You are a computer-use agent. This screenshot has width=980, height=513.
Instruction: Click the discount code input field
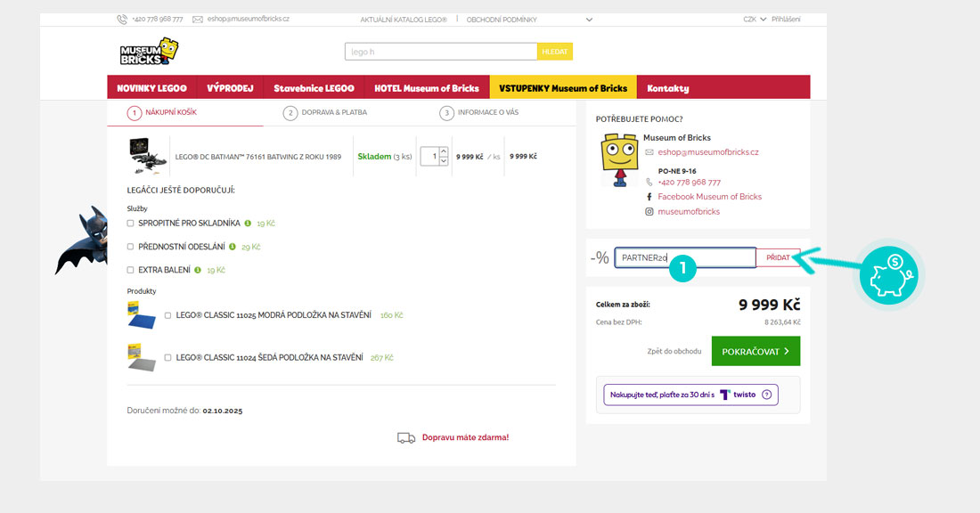(684, 257)
